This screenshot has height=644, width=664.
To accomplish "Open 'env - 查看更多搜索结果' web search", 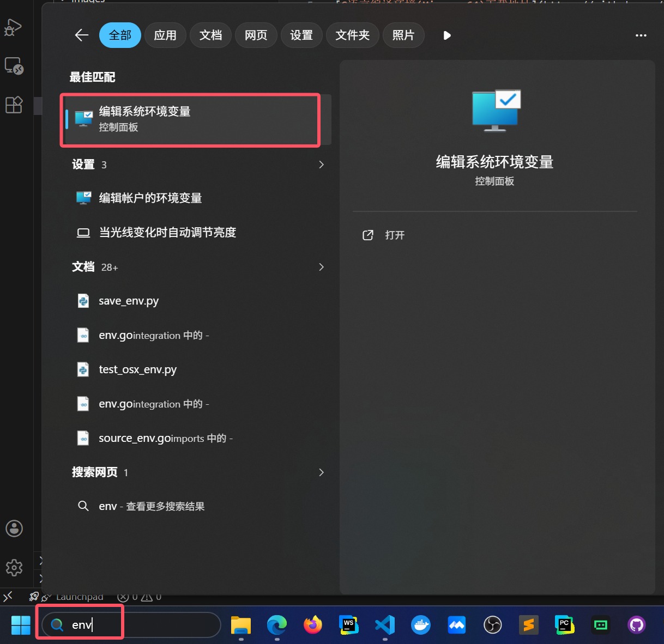I will (152, 506).
